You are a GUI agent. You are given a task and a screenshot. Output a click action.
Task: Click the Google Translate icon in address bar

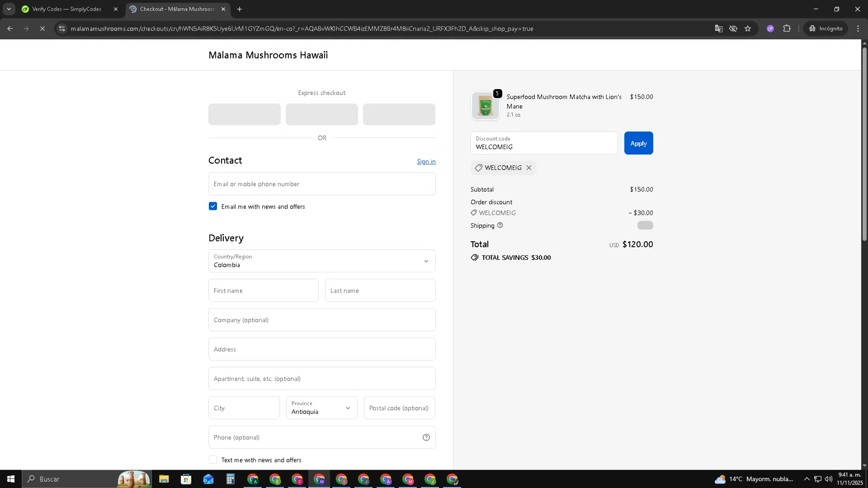point(718,28)
